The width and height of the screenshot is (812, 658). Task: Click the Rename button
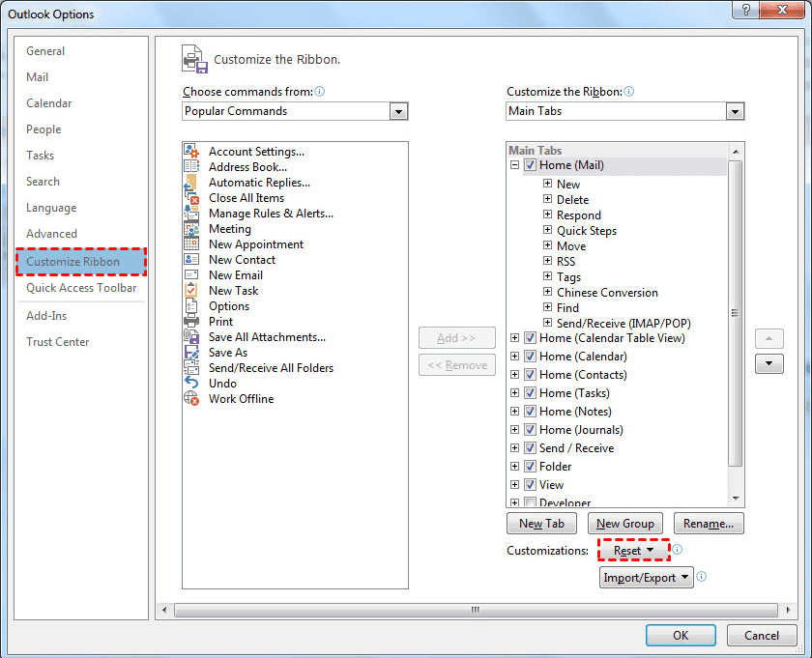click(x=709, y=524)
